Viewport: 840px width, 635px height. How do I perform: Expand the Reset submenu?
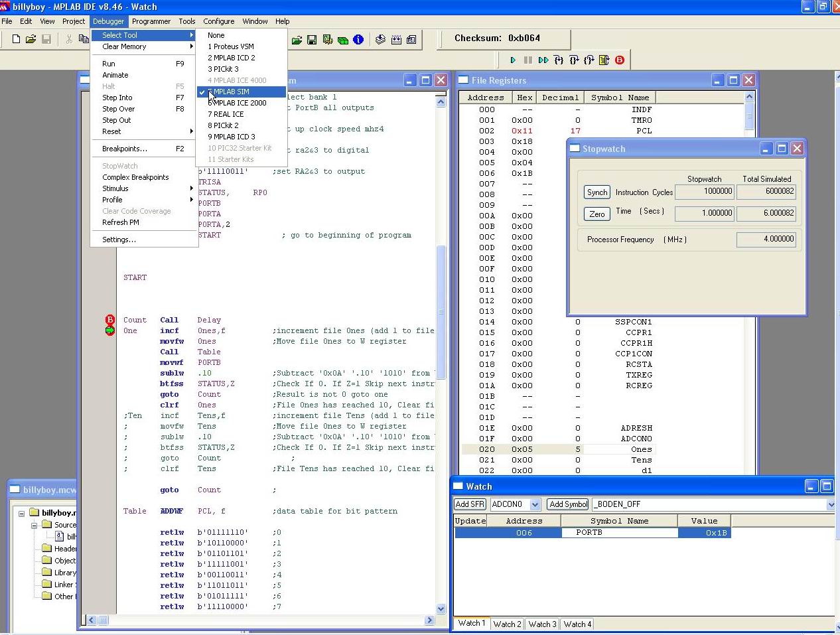click(x=145, y=131)
